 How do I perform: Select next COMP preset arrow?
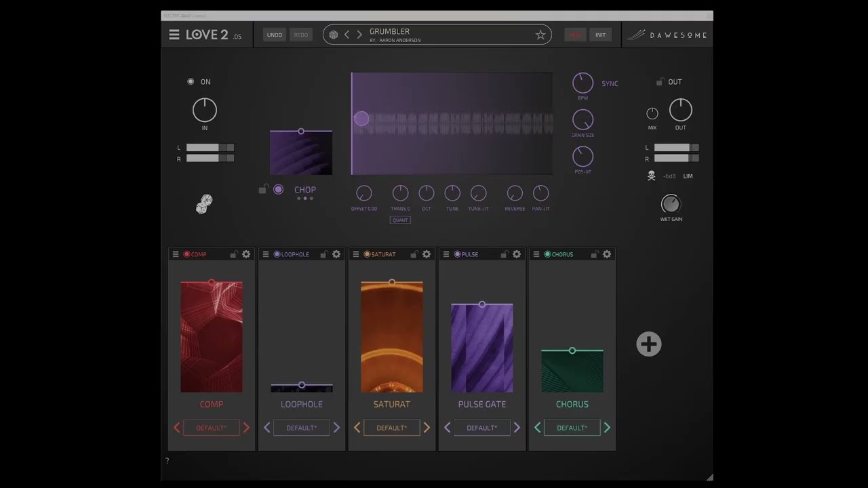pos(246,428)
